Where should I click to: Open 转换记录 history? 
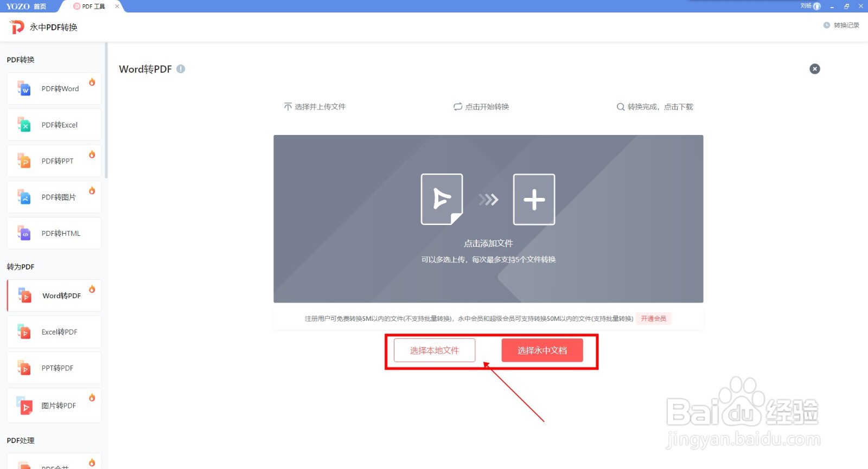[841, 25]
